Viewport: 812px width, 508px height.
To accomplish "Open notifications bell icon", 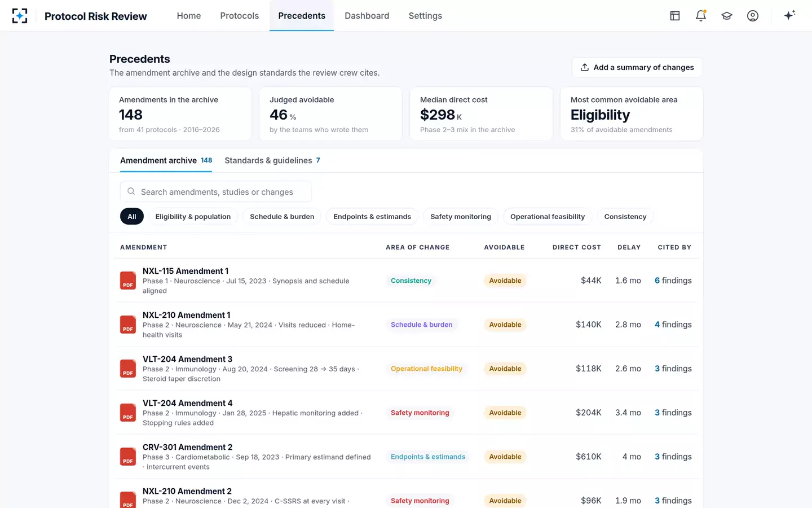I will 701,16.
